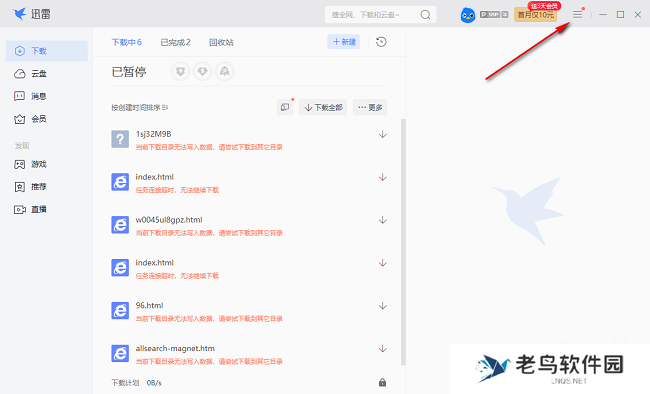Open 游戏 in the sidebar
The height and width of the screenshot is (394, 650).
tap(31, 164)
